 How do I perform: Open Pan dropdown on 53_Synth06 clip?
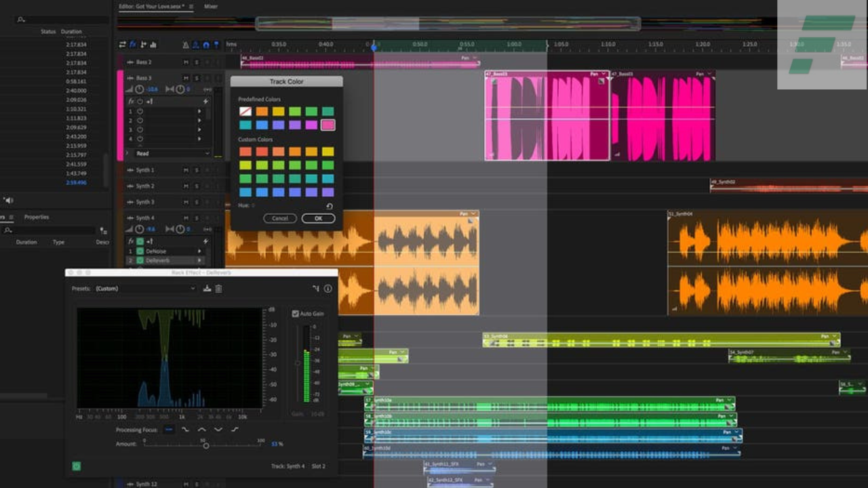click(x=829, y=336)
